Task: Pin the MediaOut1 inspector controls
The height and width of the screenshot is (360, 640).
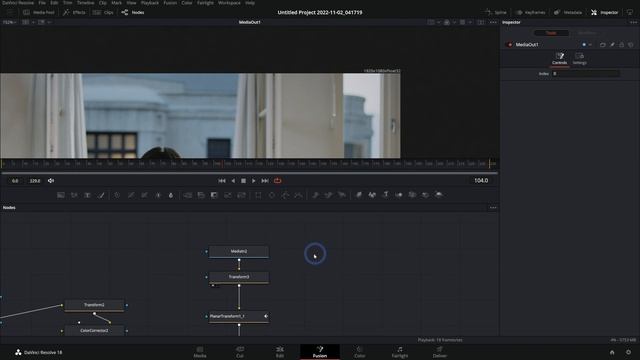Action: pos(612,44)
